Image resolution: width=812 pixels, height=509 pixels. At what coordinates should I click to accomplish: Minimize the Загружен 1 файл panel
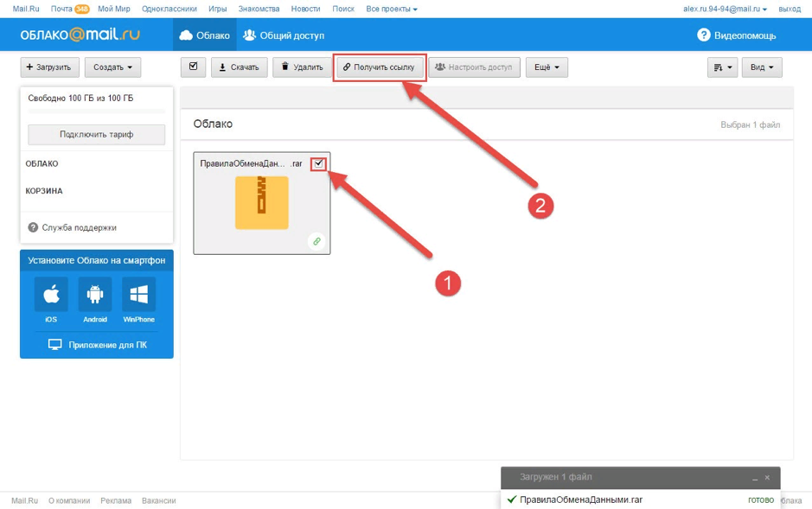click(755, 478)
